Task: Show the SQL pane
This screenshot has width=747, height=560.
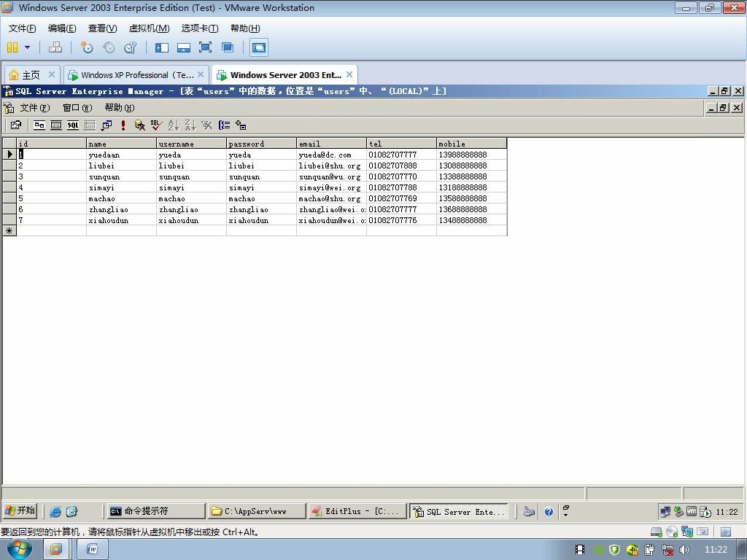Action: point(73,125)
